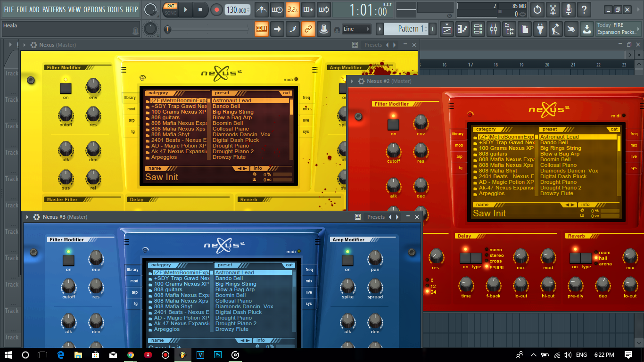The image size is (644, 362).
Task: Select the 12 filter slope in Nexus #2
Action: (430, 286)
